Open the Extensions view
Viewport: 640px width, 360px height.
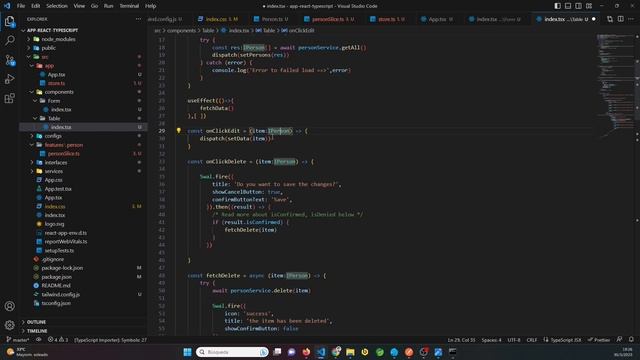pos(9,98)
